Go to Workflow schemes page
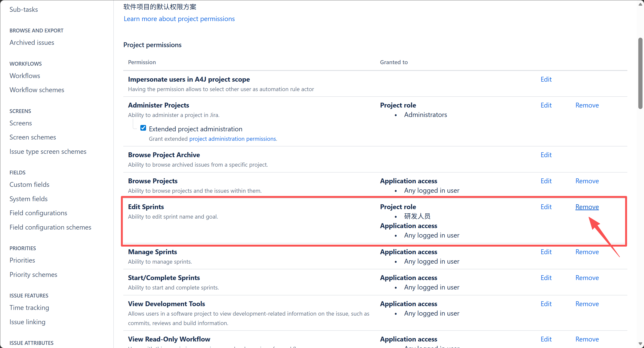This screenshot has height=348, width=644. [x=37, y=90]
